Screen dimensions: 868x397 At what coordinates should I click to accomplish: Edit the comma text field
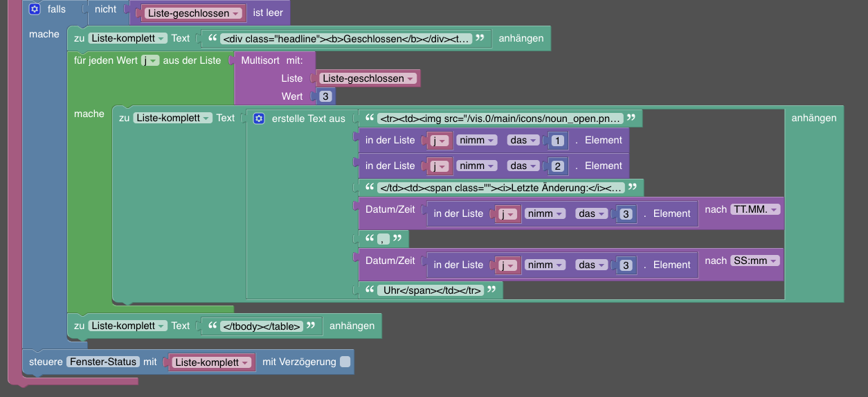coord(383,239)
